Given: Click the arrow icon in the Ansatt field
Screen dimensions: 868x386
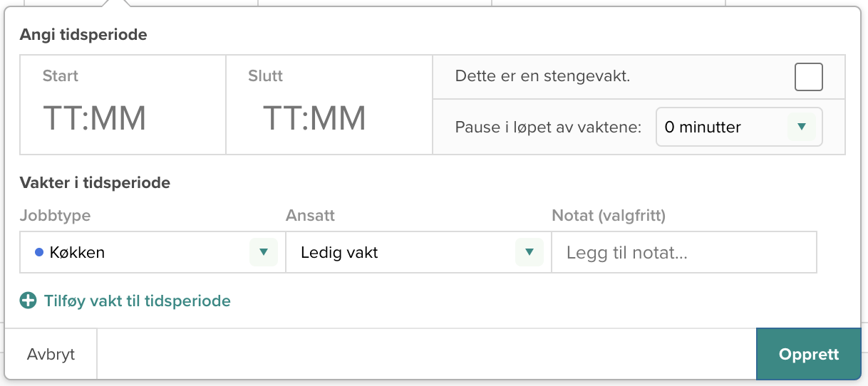Looking at the screenshot, I should pos(529,252).
